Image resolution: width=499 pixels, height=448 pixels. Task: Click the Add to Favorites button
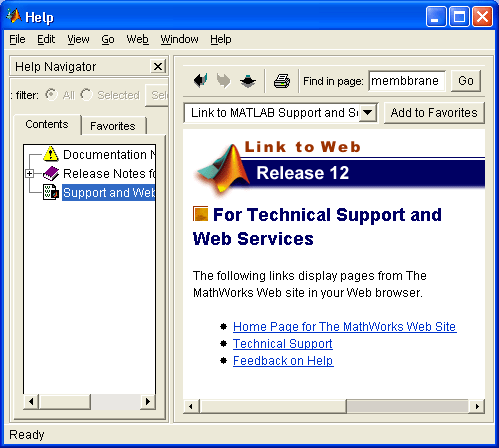(x=434, y=113)
